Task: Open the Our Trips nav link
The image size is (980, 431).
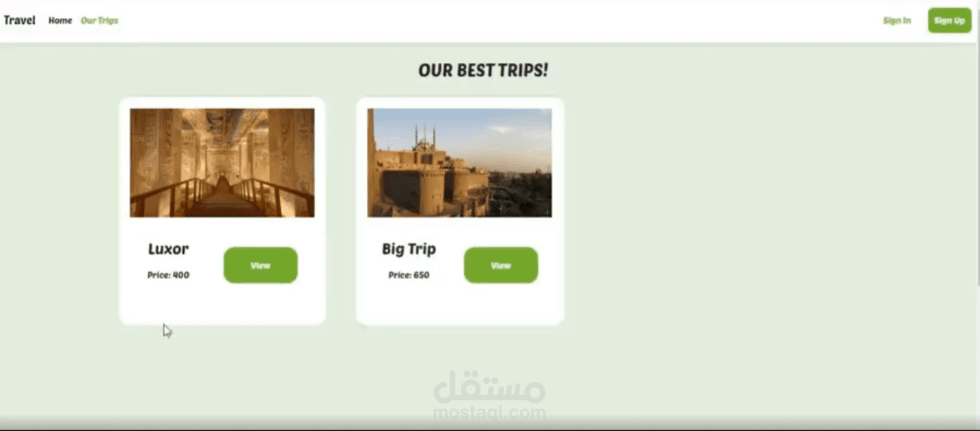Action: point(99,20)
